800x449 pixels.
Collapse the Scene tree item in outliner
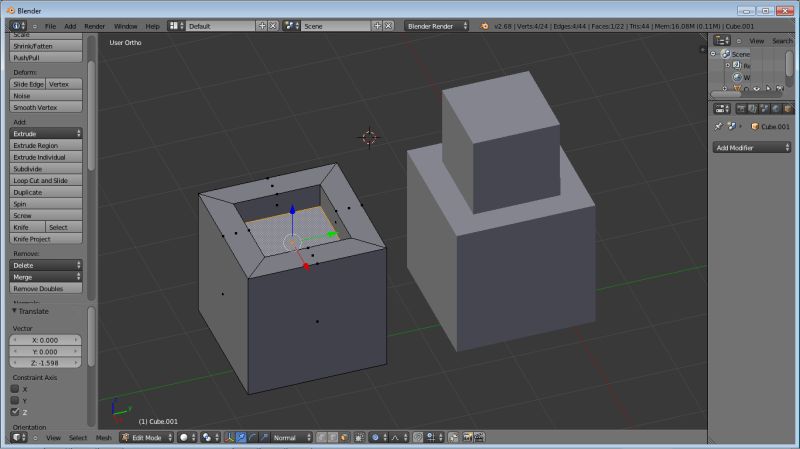[713, 54]
